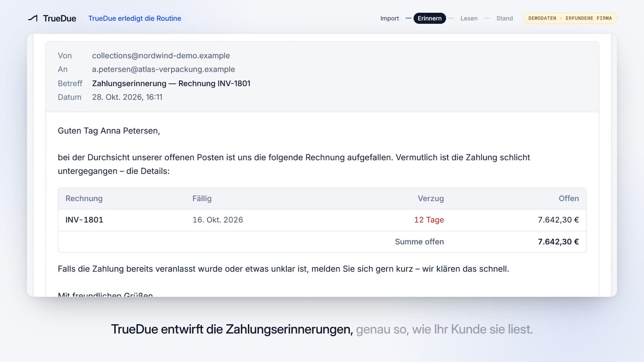
Task: Click the 'An' field label
Action: (x=62, y=69)
